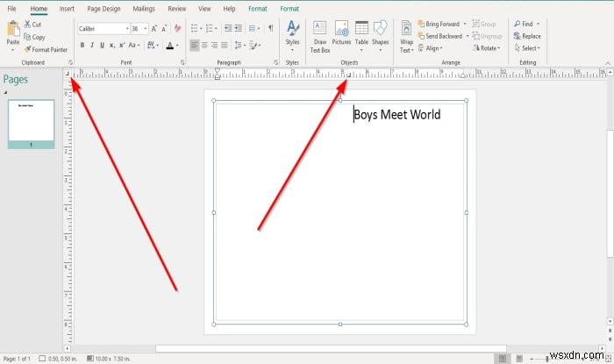Align text right
Viewport: 614px width, 364px height.
(x=214, y=46)
